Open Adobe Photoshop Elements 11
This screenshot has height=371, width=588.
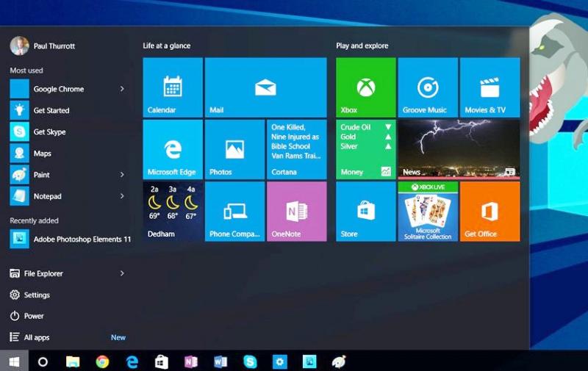click(71, 239)
